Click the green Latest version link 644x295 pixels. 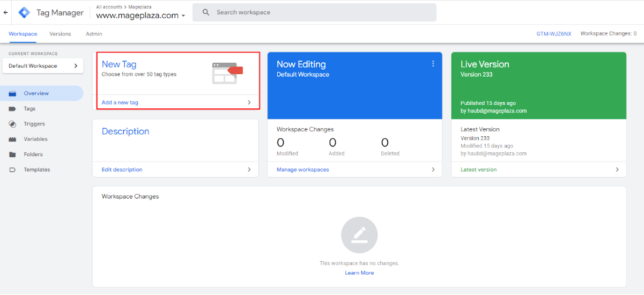[x=478, y=169]
